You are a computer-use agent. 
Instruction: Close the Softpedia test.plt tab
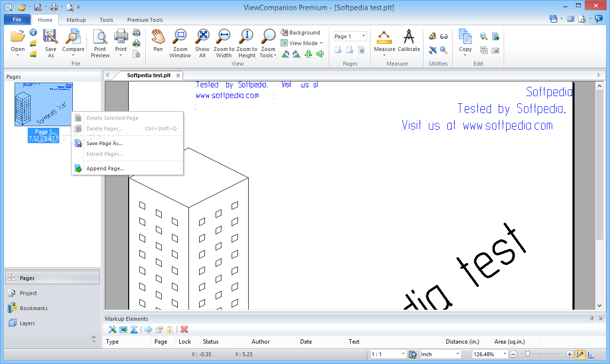click(x=178, y=75)
